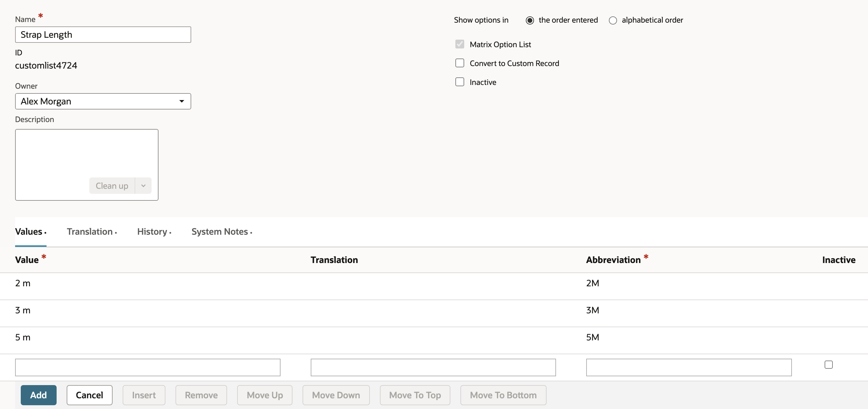Select 'the order entered' radio button
Image resolution: width=868 pixels, height=409 pixels.
click(530, 20)
